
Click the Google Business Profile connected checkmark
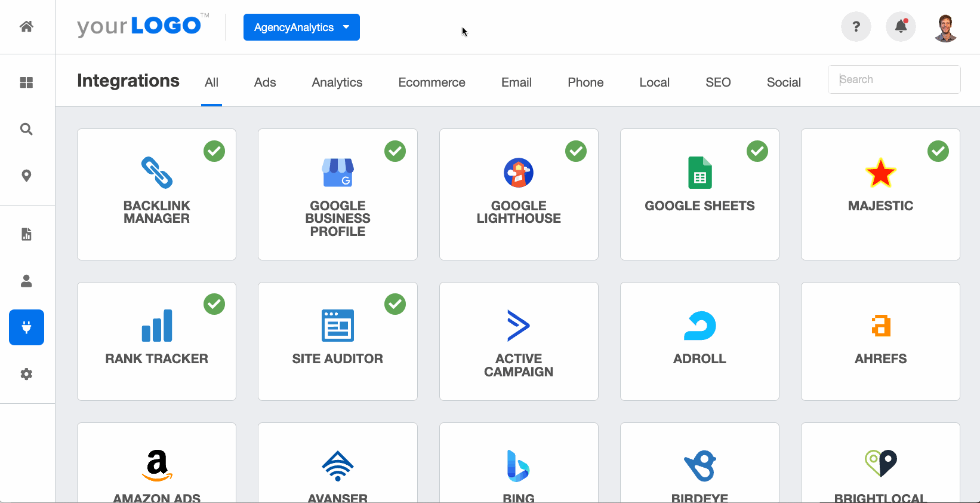point(395,151)
